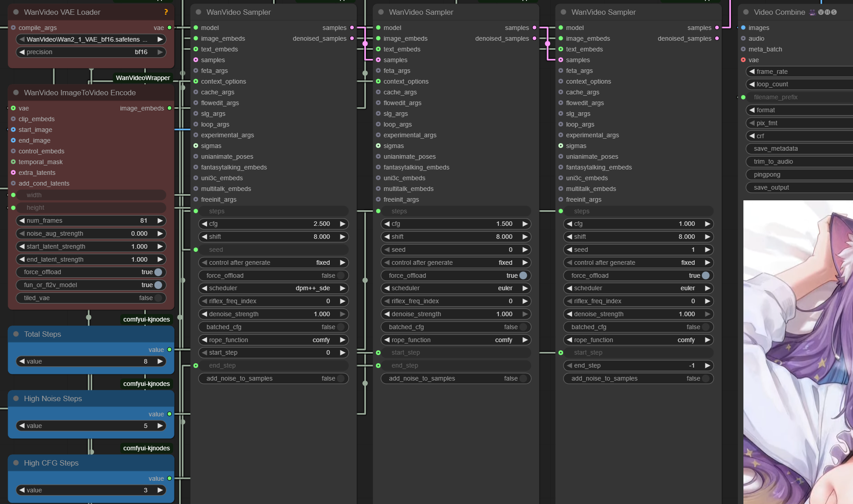
Task: Decrease High CFG Steps value with left arrow
Action: [22, 490]
